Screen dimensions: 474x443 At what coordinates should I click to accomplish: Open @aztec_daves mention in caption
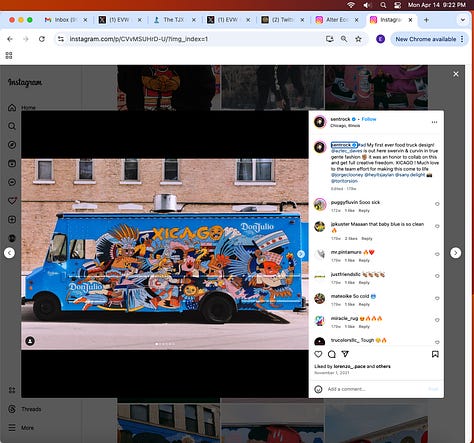coord(346,151)
